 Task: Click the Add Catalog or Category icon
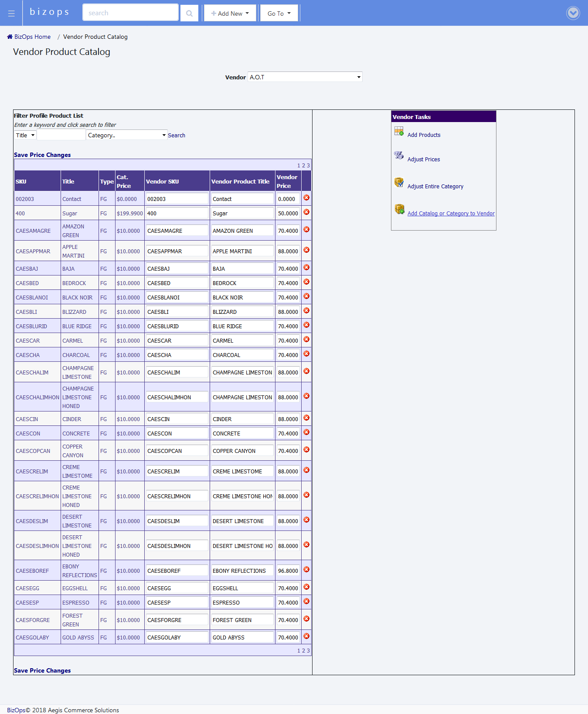click(399, 209)
